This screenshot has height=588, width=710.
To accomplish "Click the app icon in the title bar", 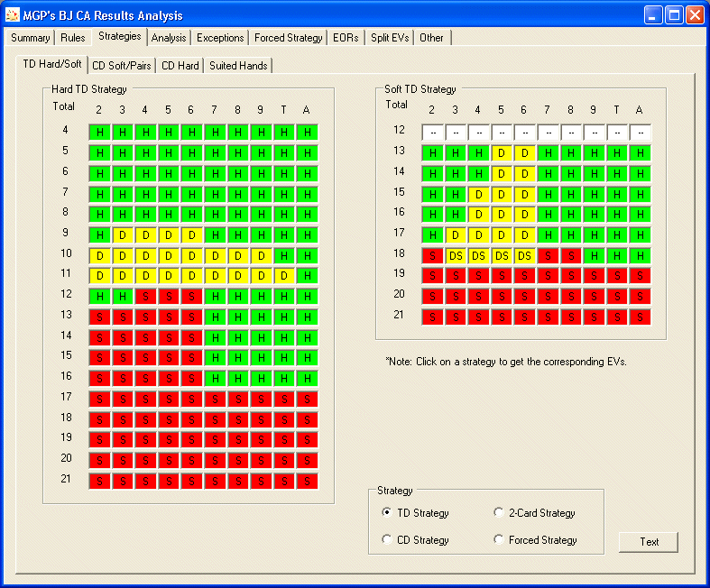I will 13,15.
